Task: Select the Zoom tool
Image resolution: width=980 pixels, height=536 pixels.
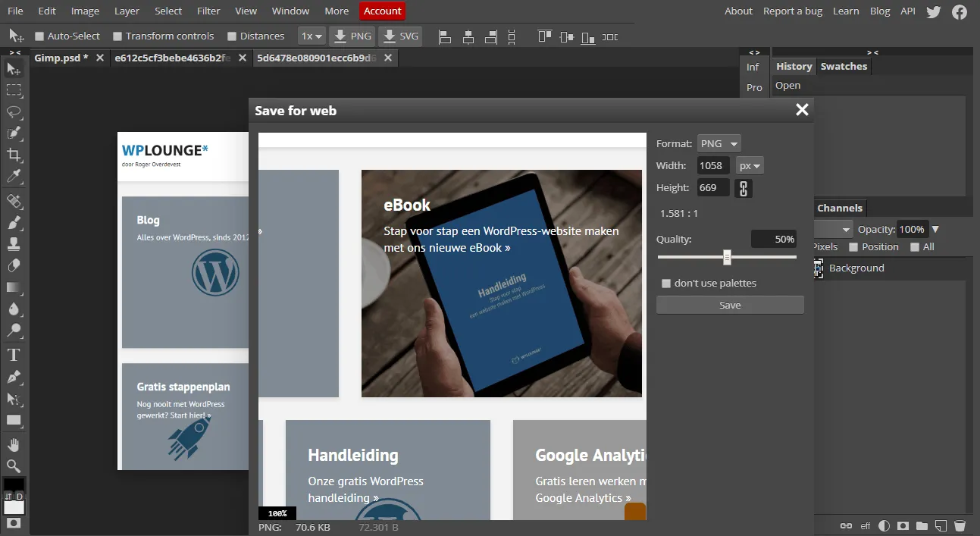Action: (14, 465)
